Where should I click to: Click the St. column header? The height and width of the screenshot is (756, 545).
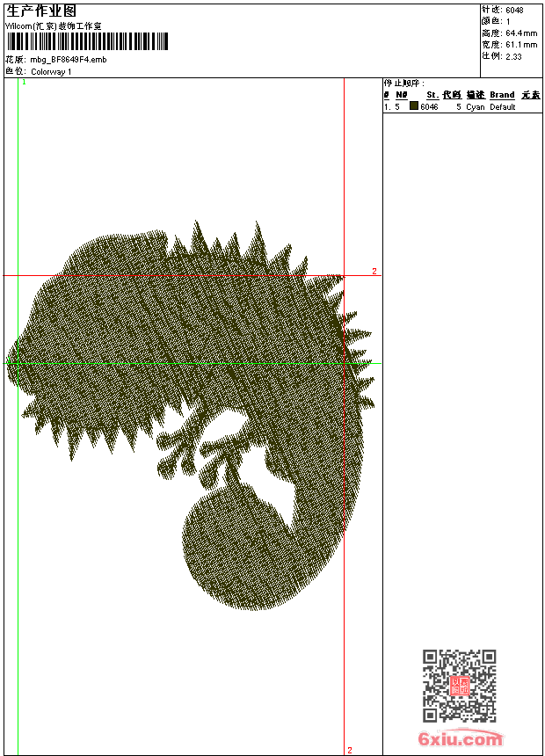point(432,95)
